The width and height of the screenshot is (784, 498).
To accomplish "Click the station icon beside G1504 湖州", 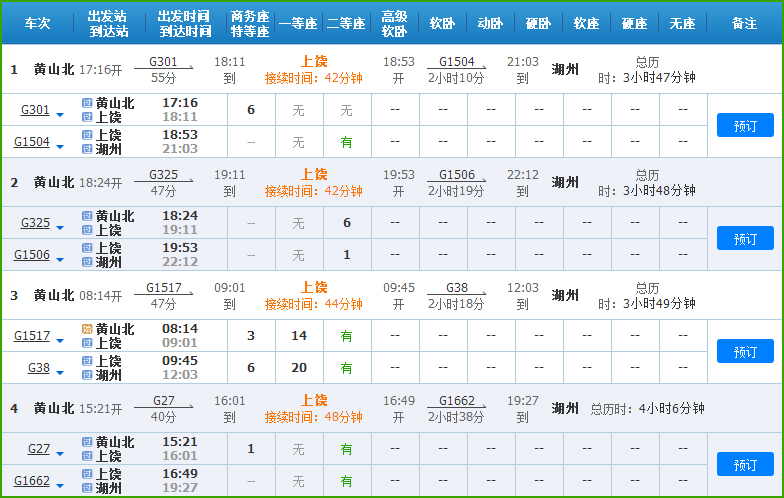I will point(87,149).
